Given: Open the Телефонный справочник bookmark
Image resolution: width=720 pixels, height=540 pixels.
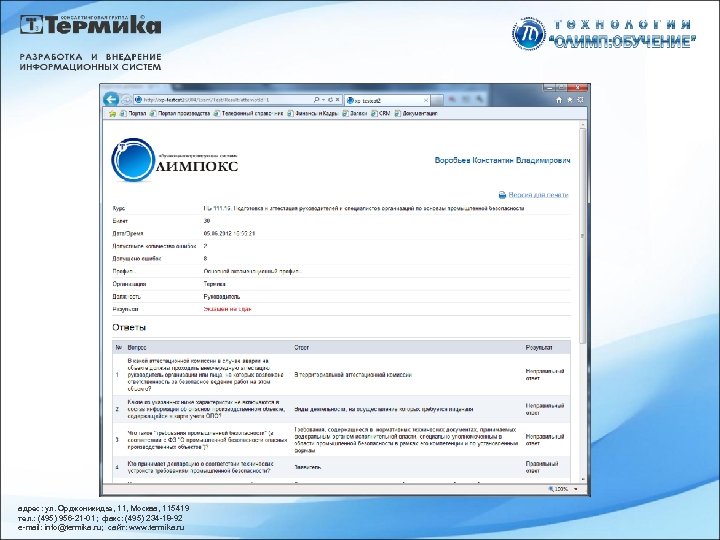Looking at the screenshot, I should pos(248,113).
